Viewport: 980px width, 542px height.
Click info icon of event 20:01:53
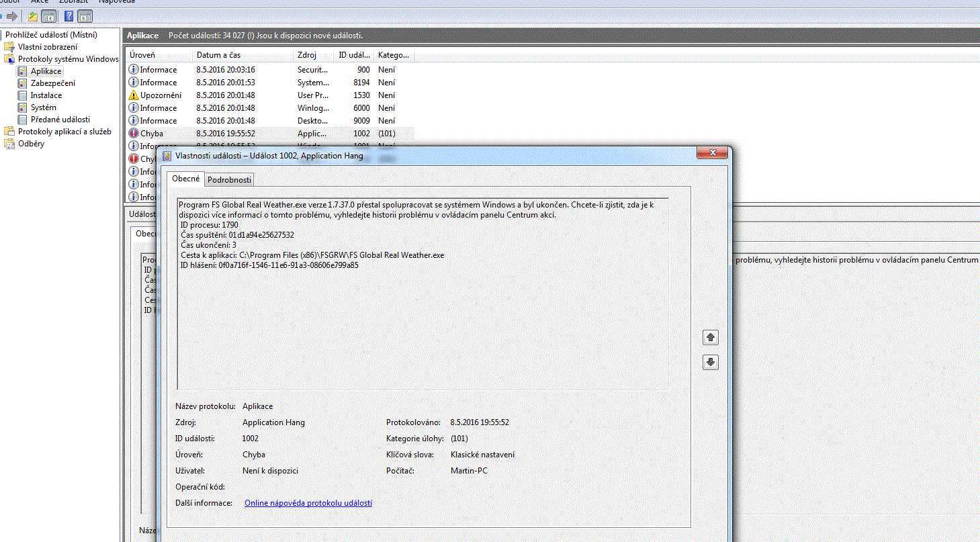[x=133, y=83]
